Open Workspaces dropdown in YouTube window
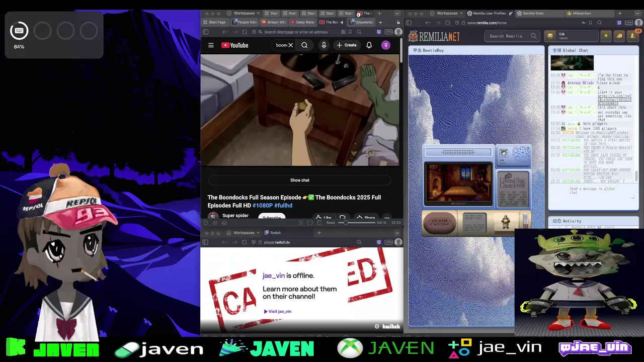The width and height of the screenshot is (644, 362). [244, 13]
